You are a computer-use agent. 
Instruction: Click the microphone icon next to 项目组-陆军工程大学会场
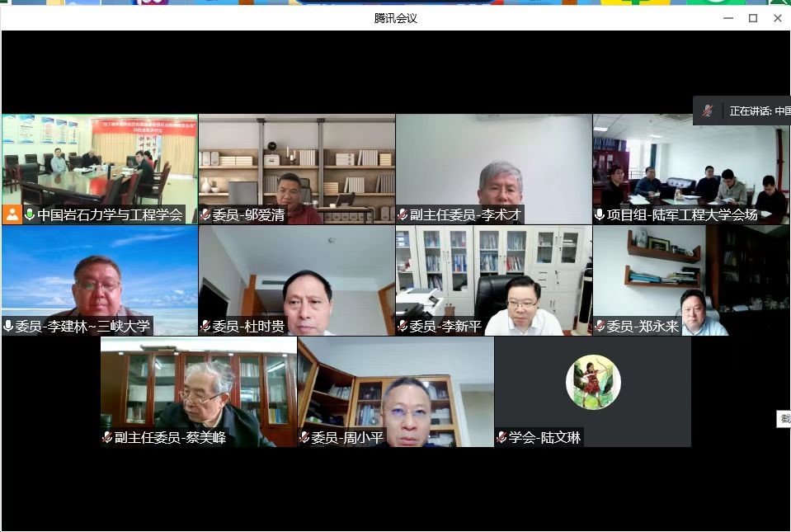tap(600, 214)
